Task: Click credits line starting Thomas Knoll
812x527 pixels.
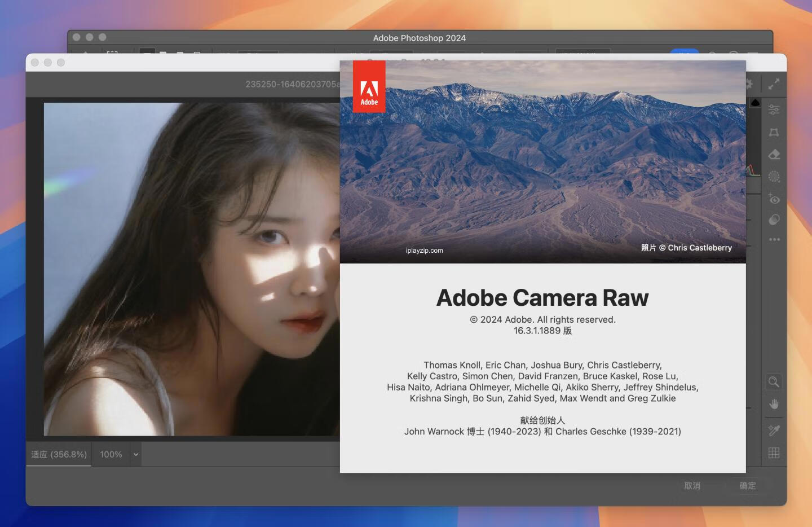Action: 542,365
